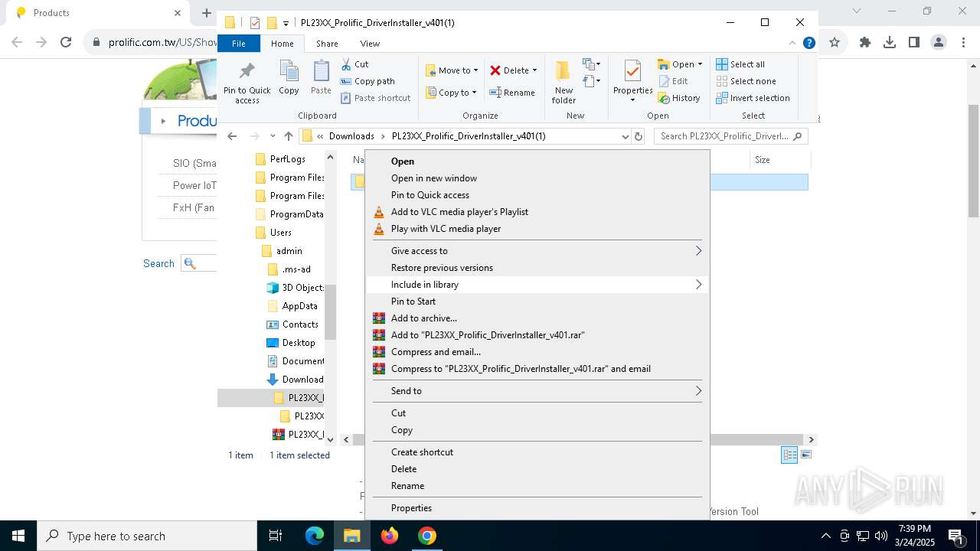Click the Explorer back arrow
The width and height of the screenshot is (980, 551).
pyautogui.click(x=232, y=136)
